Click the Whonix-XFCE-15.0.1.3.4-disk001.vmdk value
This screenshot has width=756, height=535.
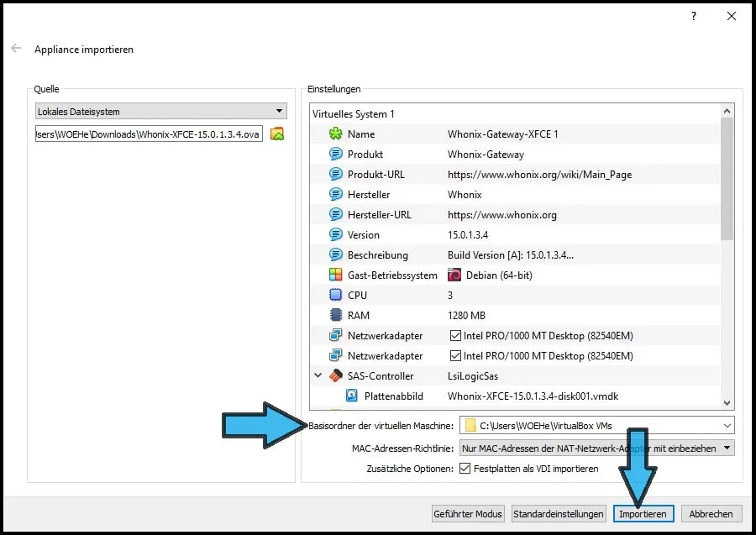(x=533, y=396)
